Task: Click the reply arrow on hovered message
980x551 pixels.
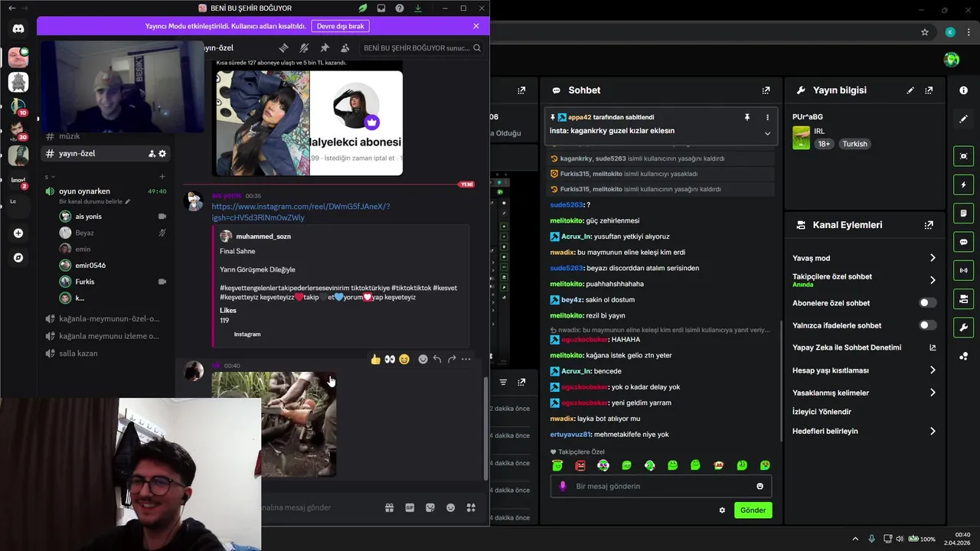Action: [437, 359]
